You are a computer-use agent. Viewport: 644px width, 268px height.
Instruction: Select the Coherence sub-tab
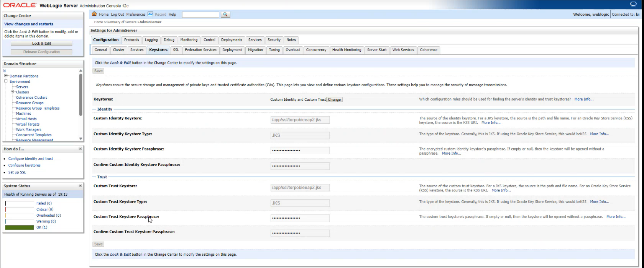[x=429, y=50]
